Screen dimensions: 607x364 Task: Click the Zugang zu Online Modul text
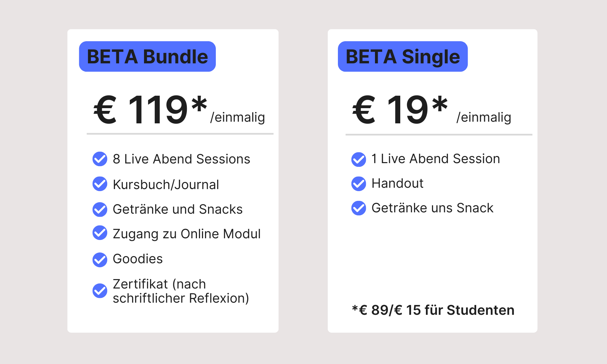click(x=186, y=234)
